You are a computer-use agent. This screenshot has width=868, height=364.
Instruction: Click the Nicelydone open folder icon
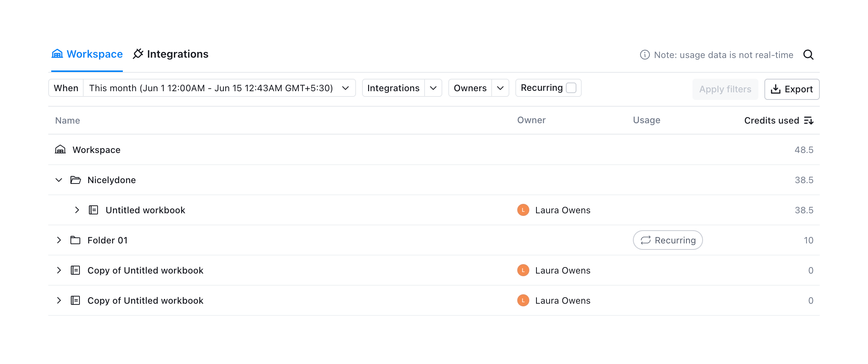(75, 180)
